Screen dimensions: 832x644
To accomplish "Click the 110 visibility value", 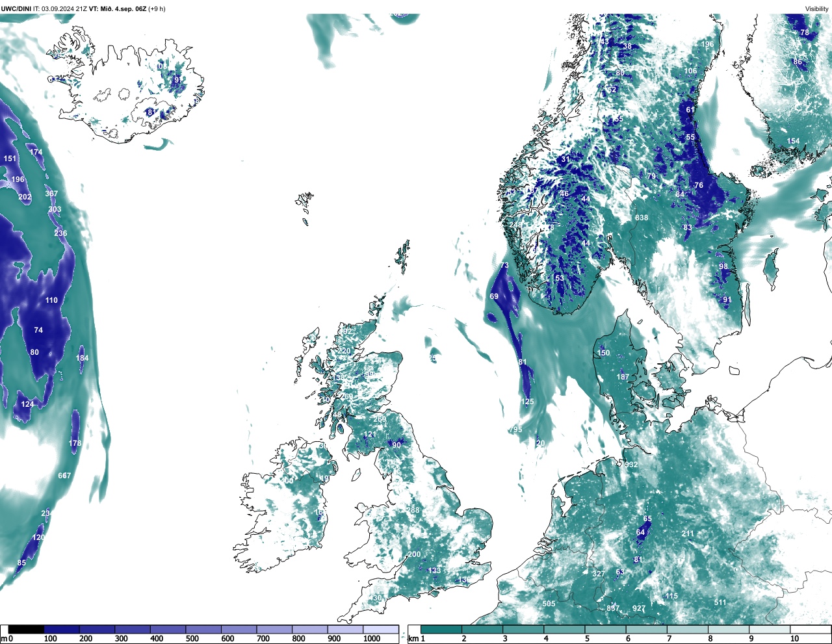I will [x=51, y=300].
